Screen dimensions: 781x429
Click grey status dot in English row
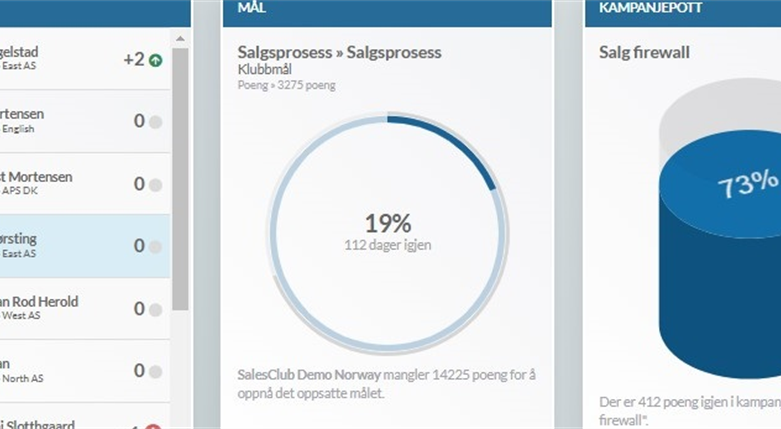click(x=155, y=122)
